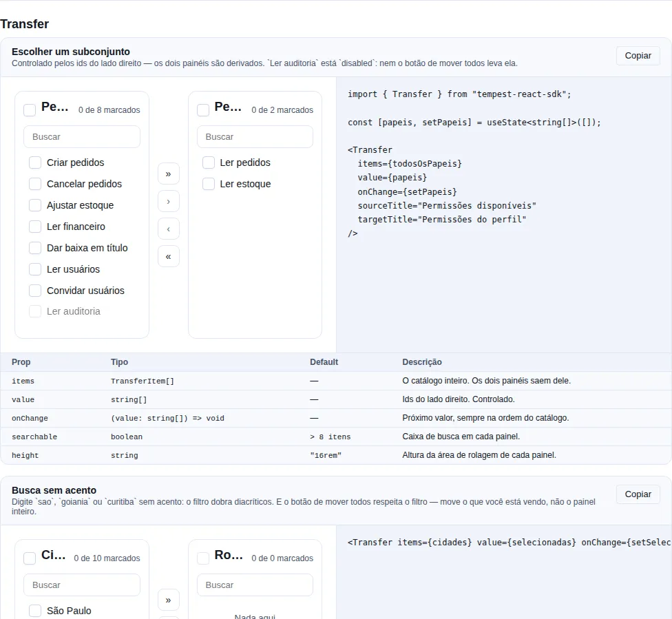Click the "0 de 2 marcados" counter
The image size is (672, 619).
point(282,110)
